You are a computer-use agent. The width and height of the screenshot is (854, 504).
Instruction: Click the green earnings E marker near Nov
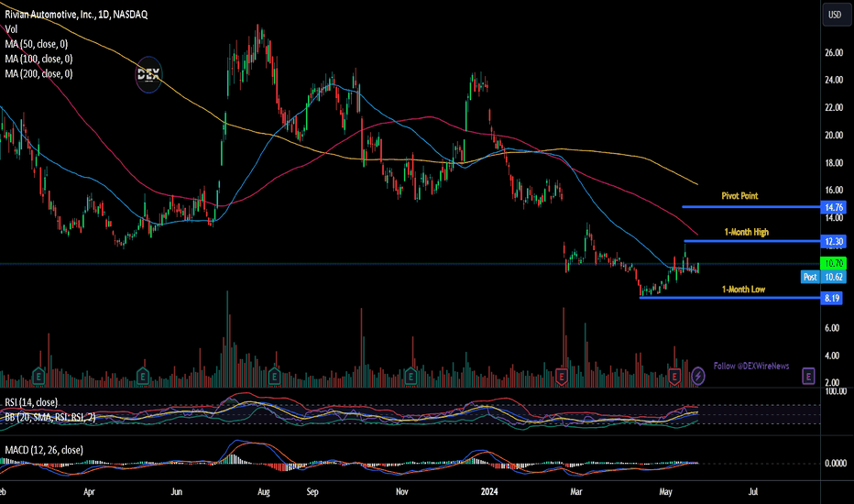click(x=411, y=376)
